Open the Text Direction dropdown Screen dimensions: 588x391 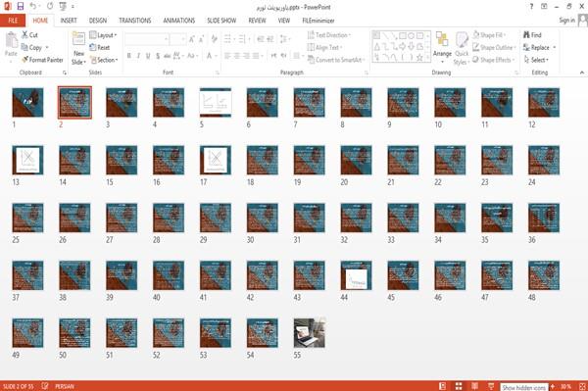pyautogui.click(x=329, y=35)
